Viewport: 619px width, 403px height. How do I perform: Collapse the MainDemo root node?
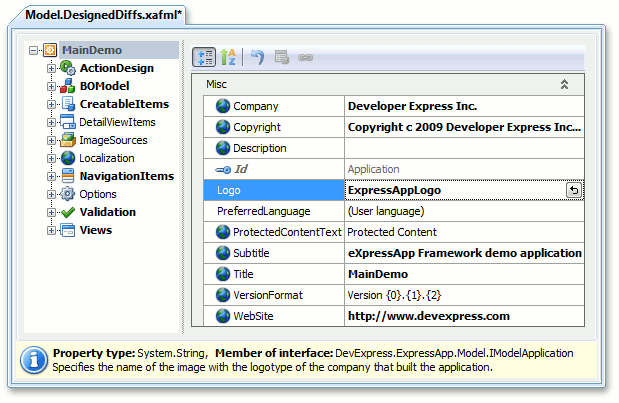35,50
